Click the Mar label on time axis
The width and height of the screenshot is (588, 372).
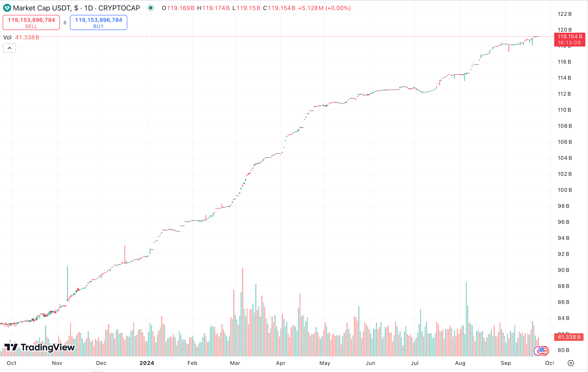tap(235, 363)
